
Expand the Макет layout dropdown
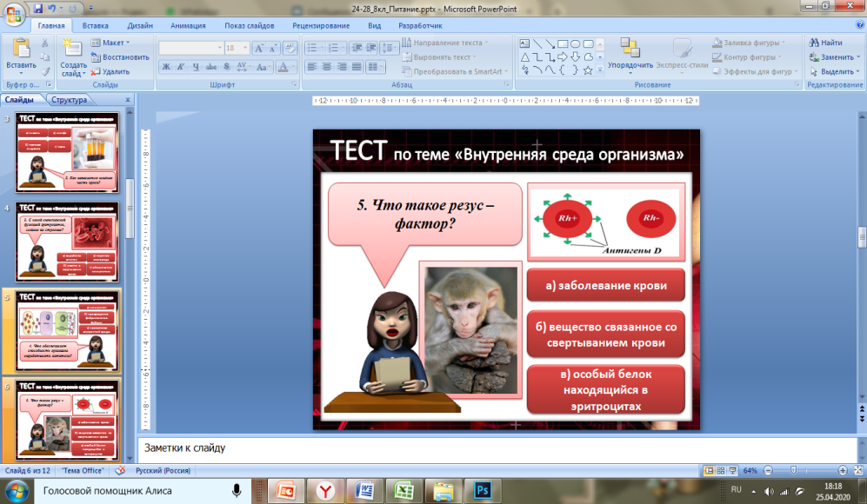(115, 43)
